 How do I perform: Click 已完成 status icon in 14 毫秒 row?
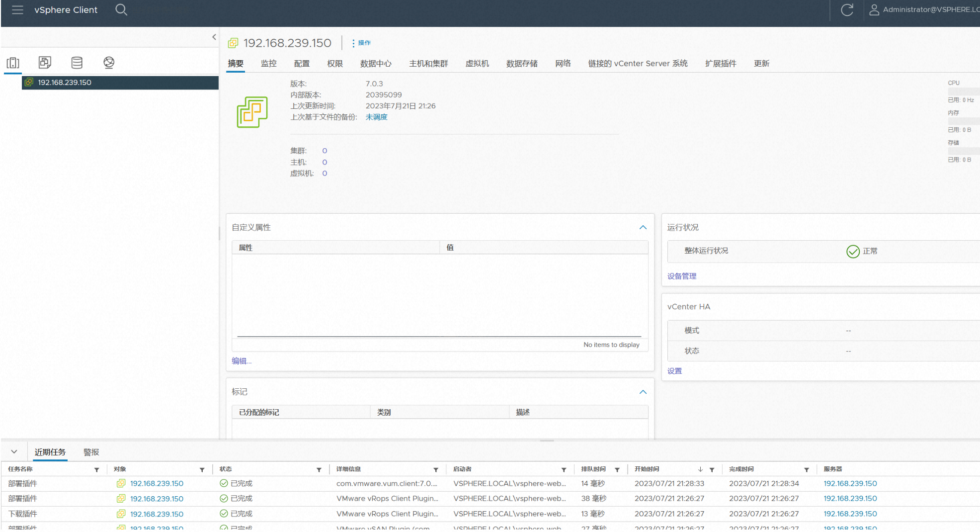(224, 483)
